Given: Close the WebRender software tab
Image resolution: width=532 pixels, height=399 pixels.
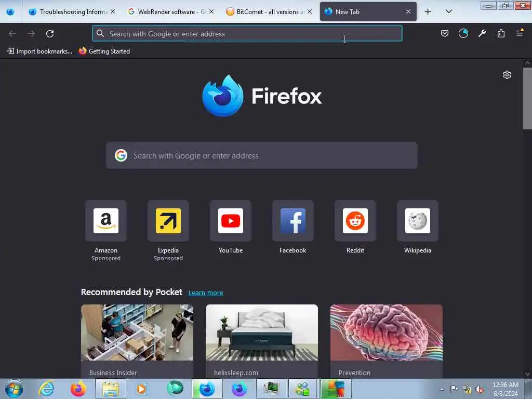Looking at the screenshot, I should 211,12.
